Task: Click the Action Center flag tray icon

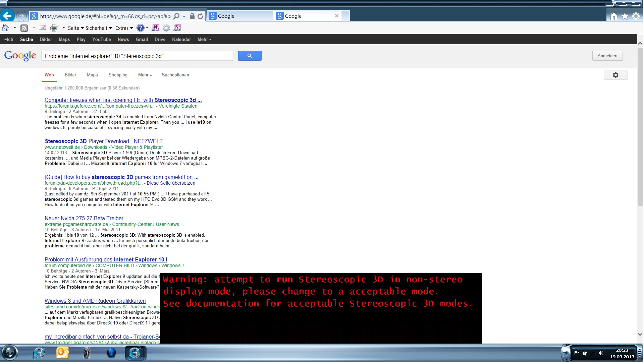Action: point(577,353)
